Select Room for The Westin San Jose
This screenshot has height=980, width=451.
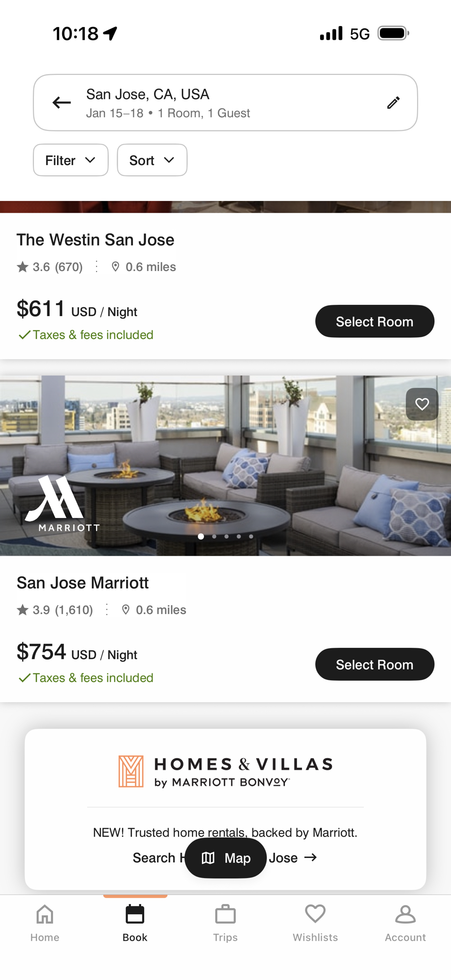pyautogui.click(x=375, y=321)
